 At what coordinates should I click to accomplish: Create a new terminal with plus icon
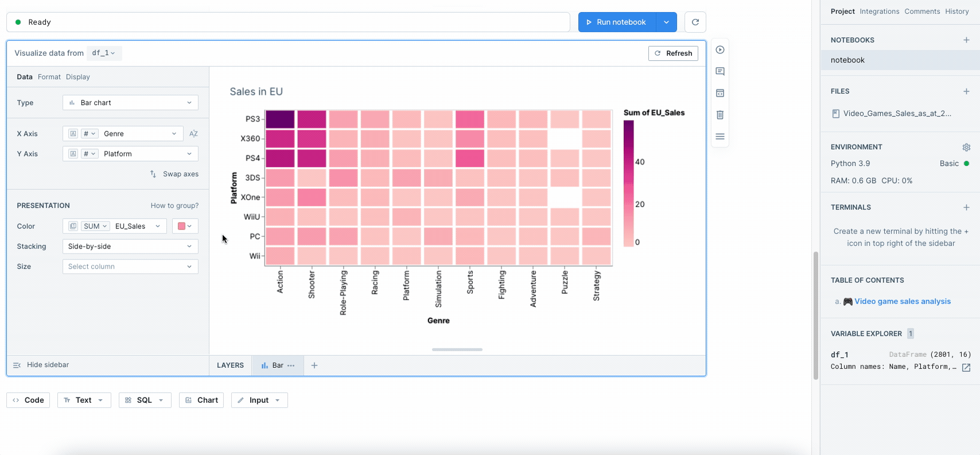[x=966, y=208]
